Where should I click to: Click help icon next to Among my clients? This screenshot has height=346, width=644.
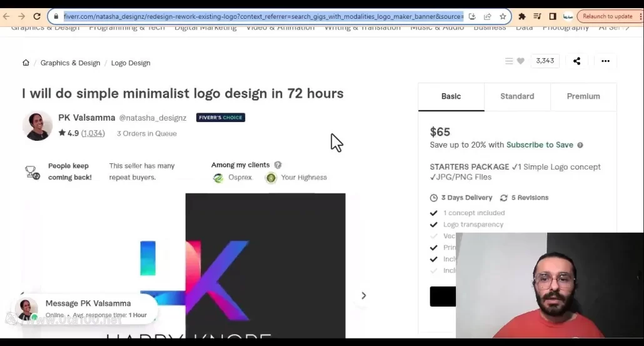278,165
